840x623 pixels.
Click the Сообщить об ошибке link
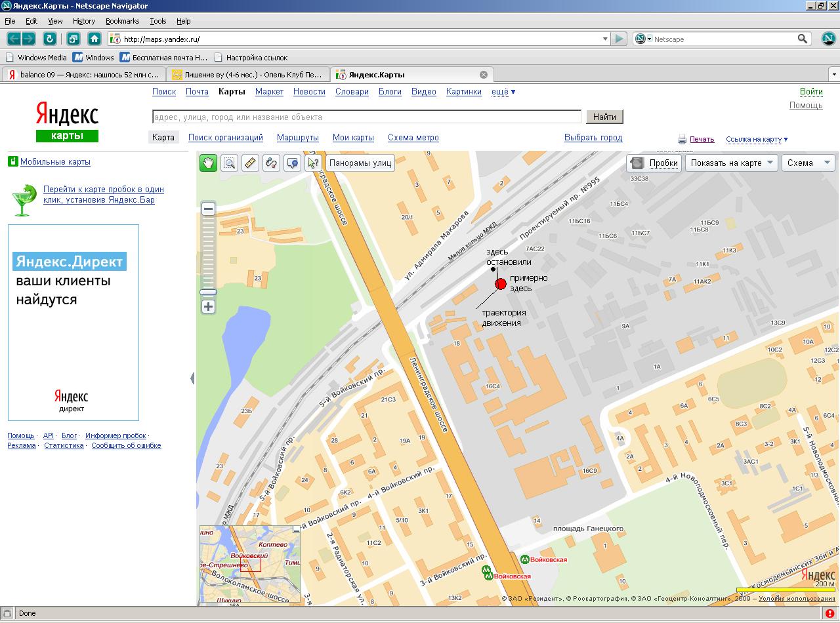pyautogui.click(x=126, y=446)
